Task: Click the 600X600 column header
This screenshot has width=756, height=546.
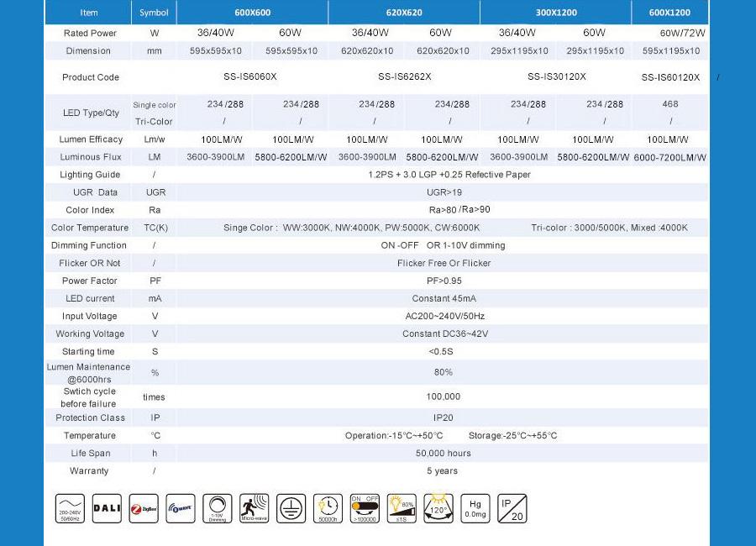Action: click(x=252, y=13)
